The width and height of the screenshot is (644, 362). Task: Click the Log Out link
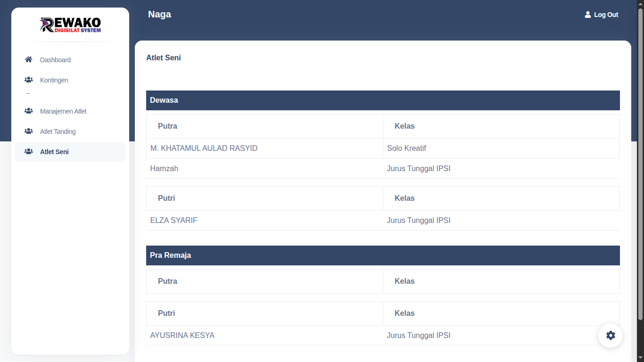tap(606, 15)
